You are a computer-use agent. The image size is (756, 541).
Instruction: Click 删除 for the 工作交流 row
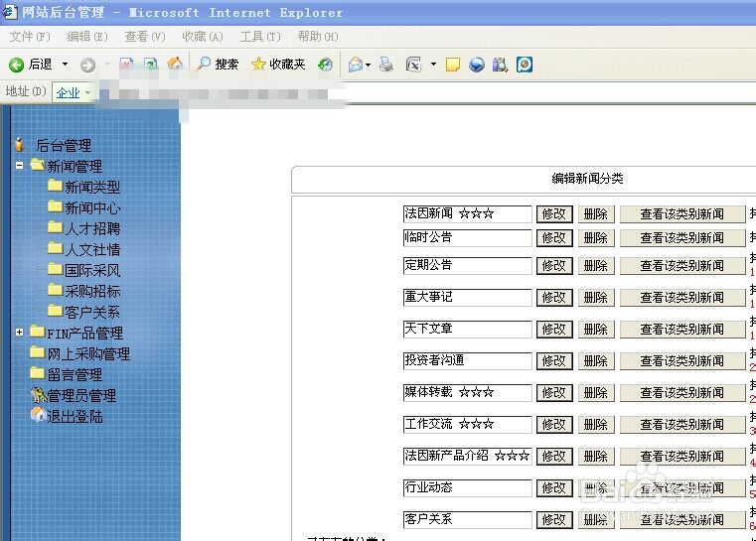point(596,425)
